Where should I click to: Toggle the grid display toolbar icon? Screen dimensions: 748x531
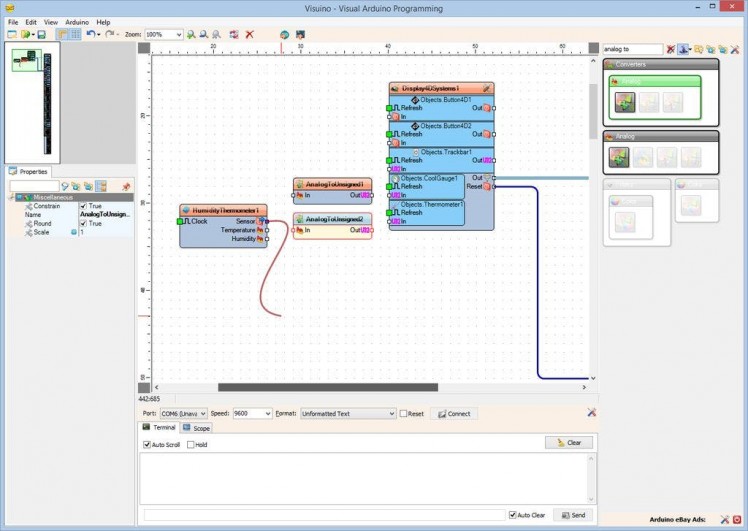(x=75, y=34)
